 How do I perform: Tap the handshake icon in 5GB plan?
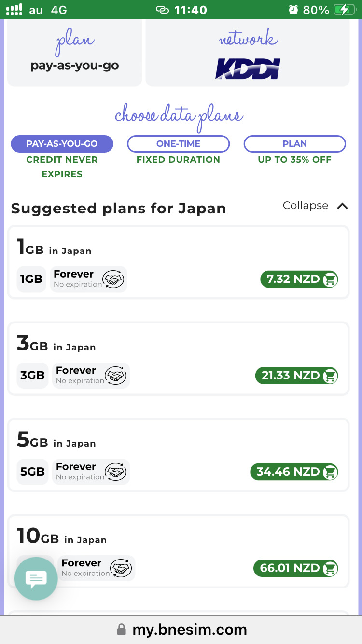point(116,472)
